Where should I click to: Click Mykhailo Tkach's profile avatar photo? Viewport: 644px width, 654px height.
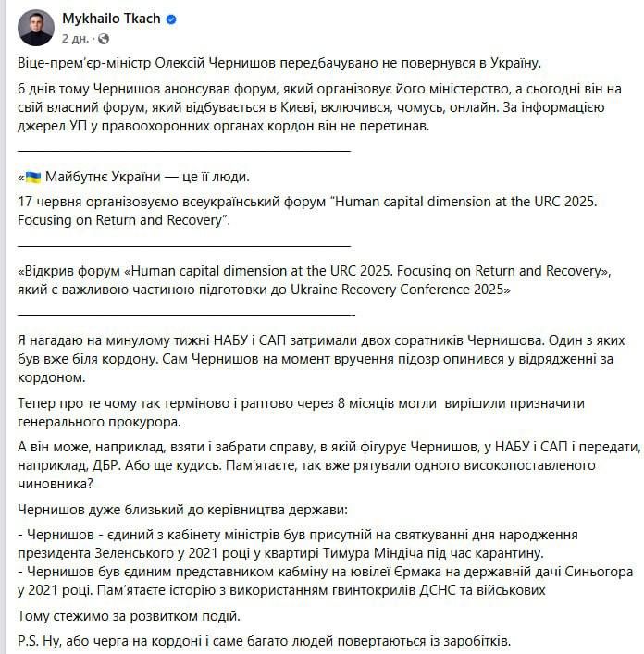pos(36,28)
